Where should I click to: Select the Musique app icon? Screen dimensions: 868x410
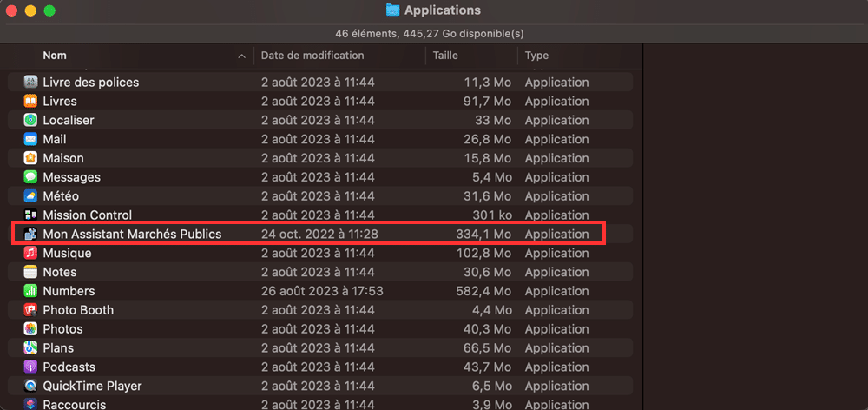point(30,254)
